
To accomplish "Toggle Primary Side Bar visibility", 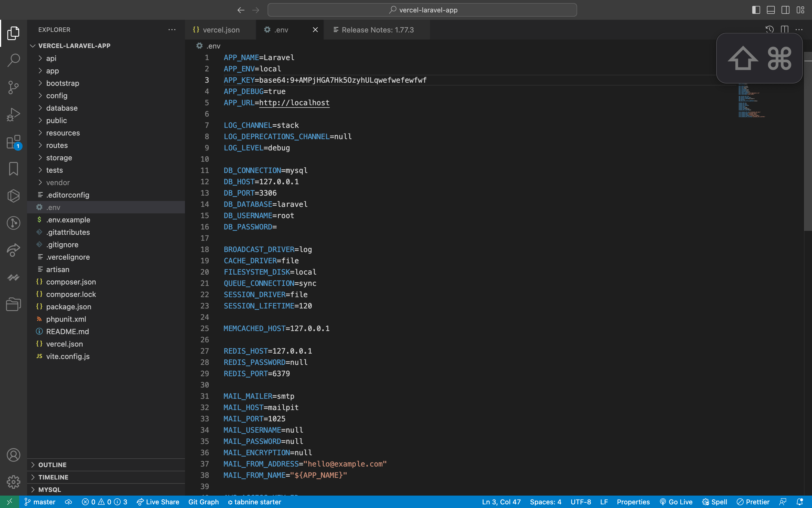I will point(756,10).
